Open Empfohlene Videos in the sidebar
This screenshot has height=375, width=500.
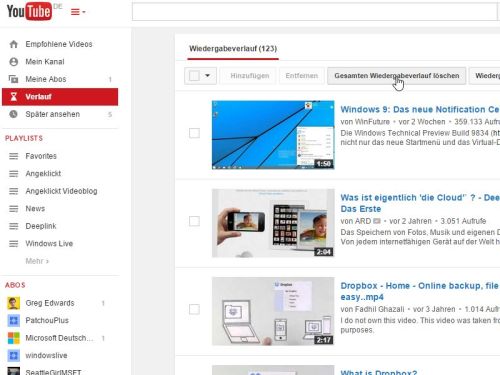[x=60, y=44]
